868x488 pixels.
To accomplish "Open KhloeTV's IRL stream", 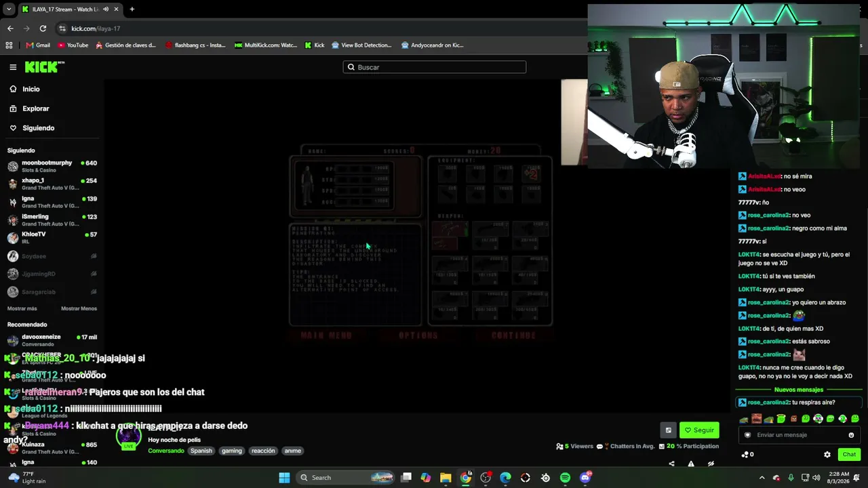I will (52, 237).
